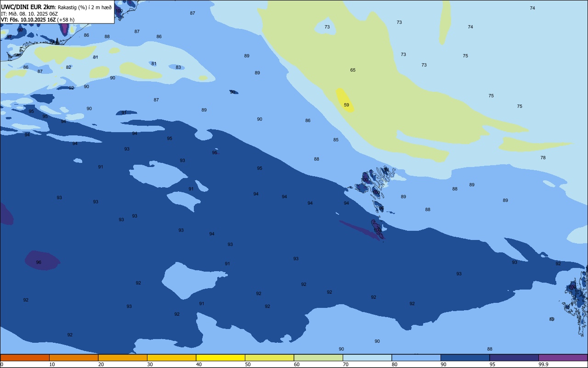Click the "UWC/DINI EUR 2km" title text
Viewport: 588px width, 368px height.
tap(28, 7)
